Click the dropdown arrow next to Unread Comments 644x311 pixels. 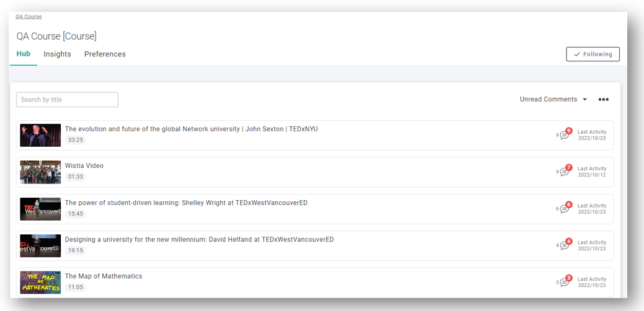[x=585, y=100]
